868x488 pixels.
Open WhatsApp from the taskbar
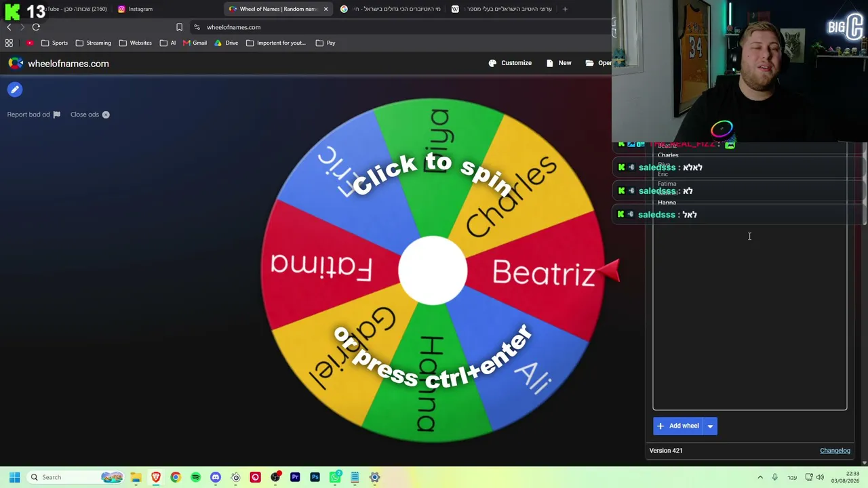click(x=335, y=477)
